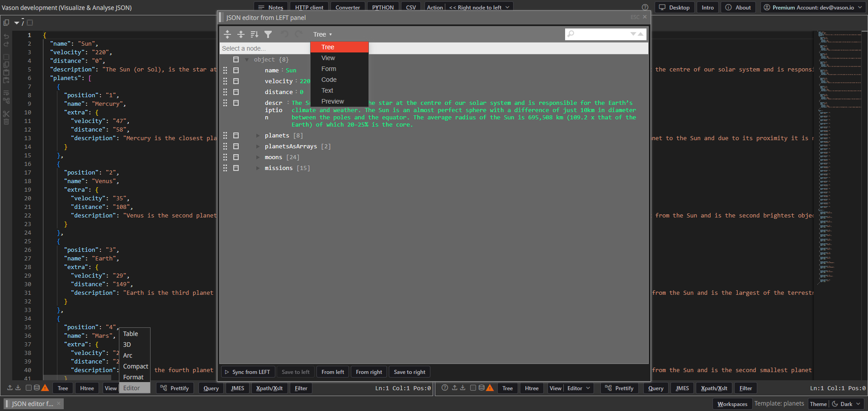Click the orange warning icon in left panel
This screenshot has width=868, height=411.
pyautogui.click(x=45, y=388)
